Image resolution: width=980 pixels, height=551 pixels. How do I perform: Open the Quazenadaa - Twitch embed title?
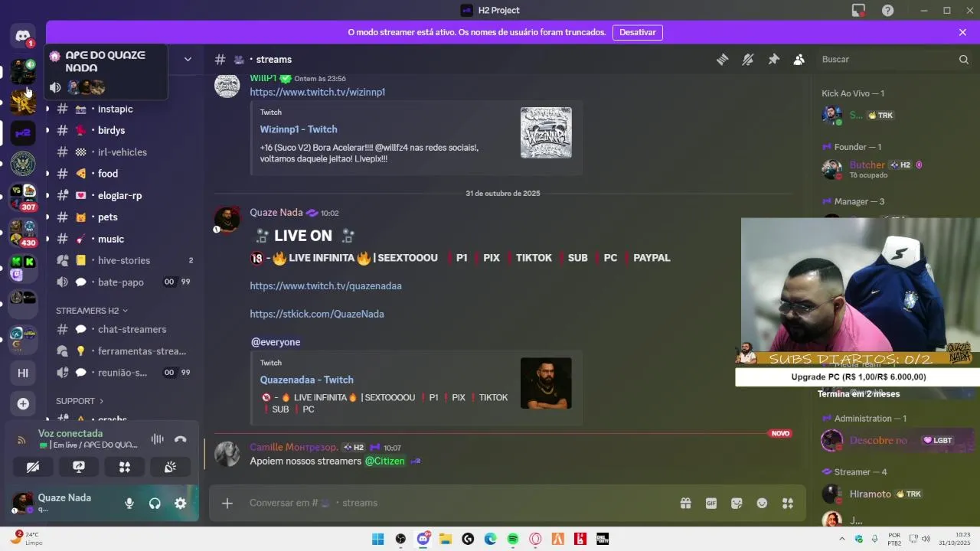(306, 380)
